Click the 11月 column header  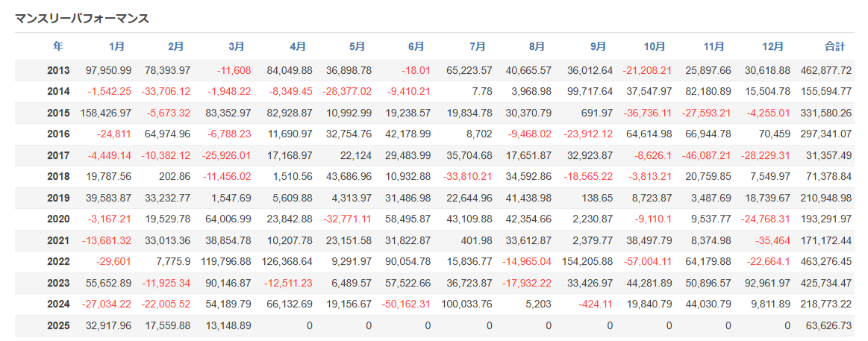pyautogui.click(x=714, y=46)
